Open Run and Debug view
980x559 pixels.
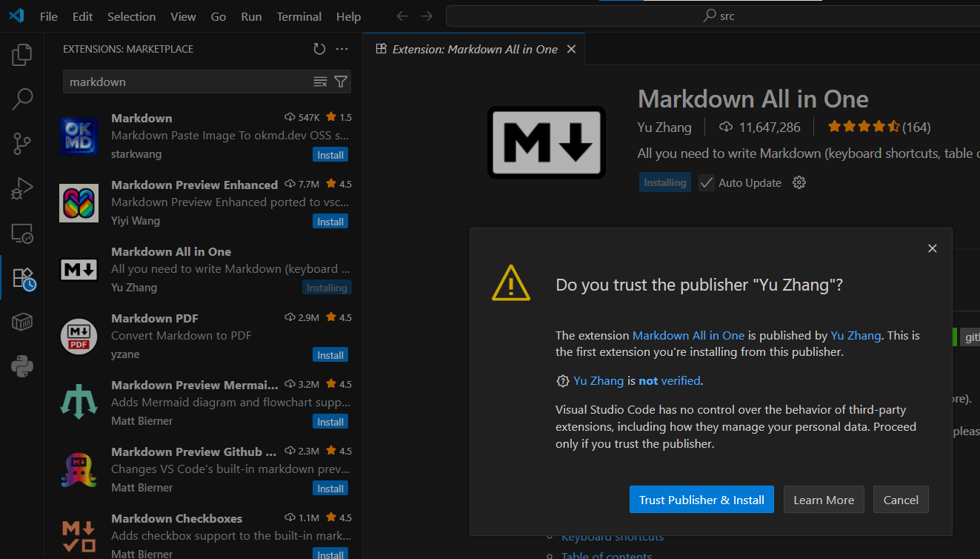[x=22, y=189]
